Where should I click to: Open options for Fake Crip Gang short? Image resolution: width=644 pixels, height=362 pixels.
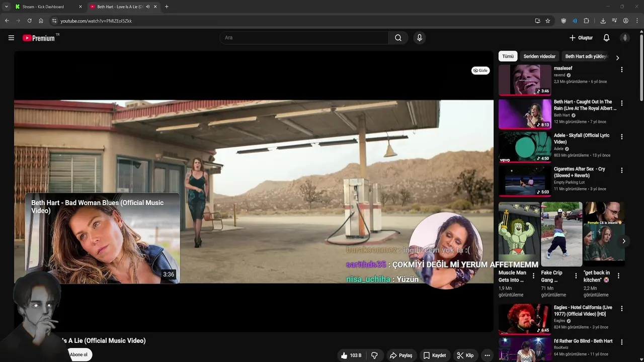point(576,276)
